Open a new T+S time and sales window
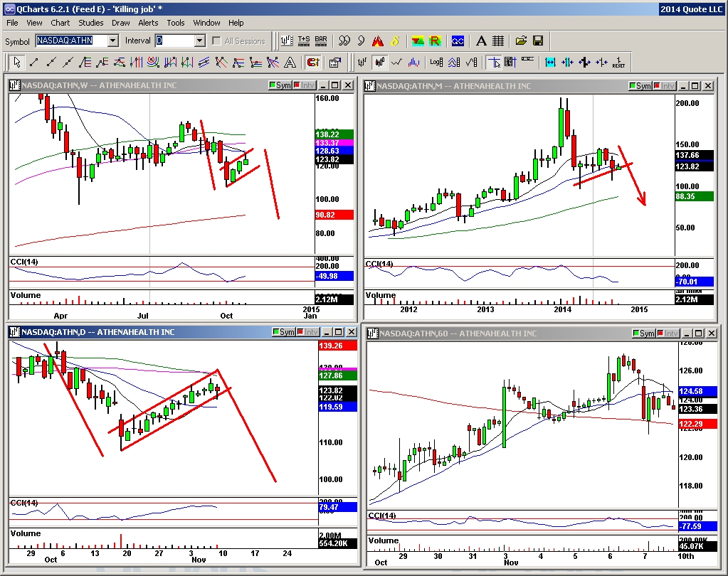Viewport: 728px width, 576px height. (x=304, y=41)
